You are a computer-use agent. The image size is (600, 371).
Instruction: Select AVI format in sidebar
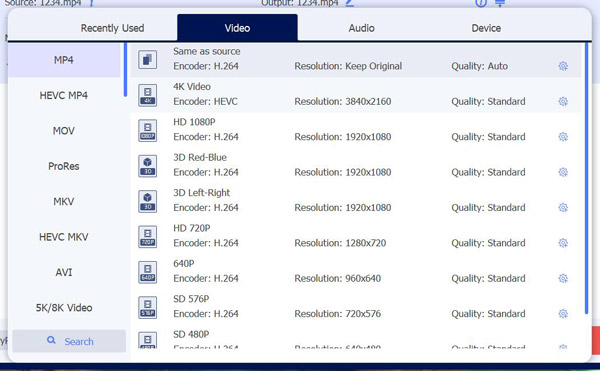click(64, 272)
